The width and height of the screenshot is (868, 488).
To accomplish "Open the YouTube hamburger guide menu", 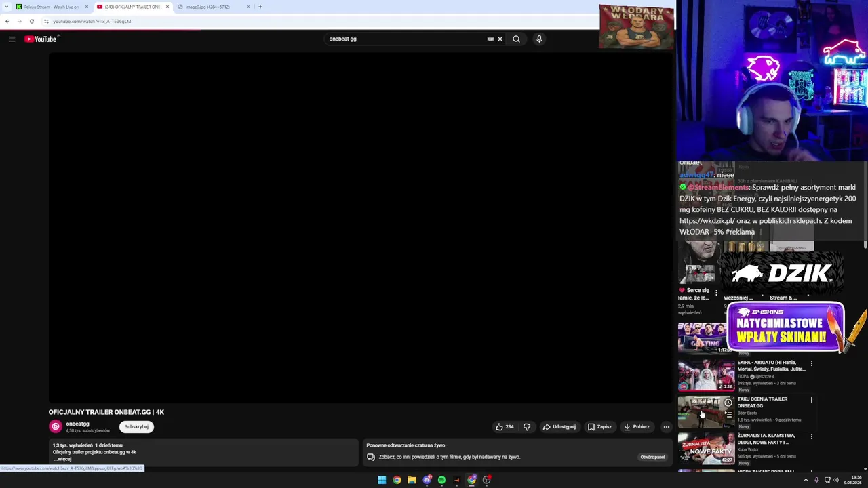I will 12,39.
